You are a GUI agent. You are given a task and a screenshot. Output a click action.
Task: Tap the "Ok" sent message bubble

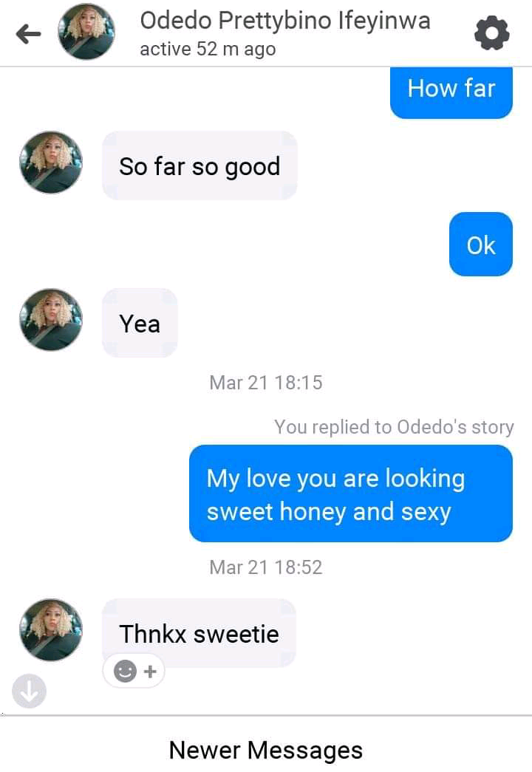click(x=480, y=245)
